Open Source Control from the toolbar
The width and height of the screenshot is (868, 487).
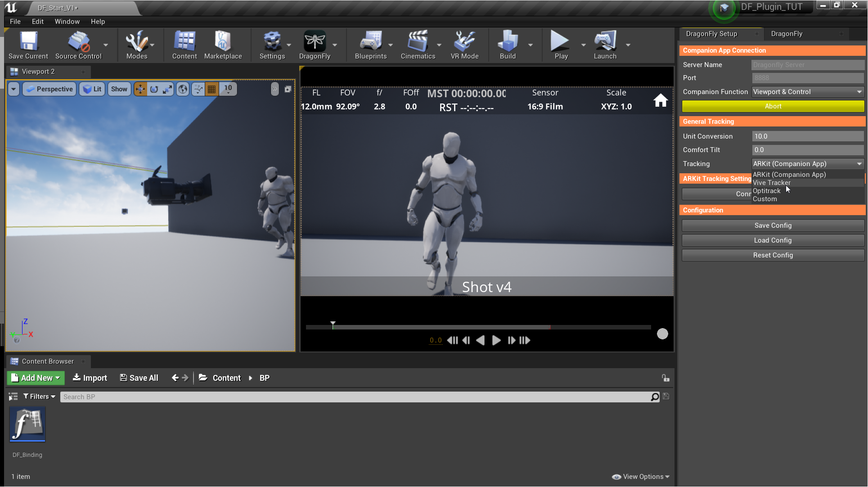pyautogui.click(x=78, y=45)
